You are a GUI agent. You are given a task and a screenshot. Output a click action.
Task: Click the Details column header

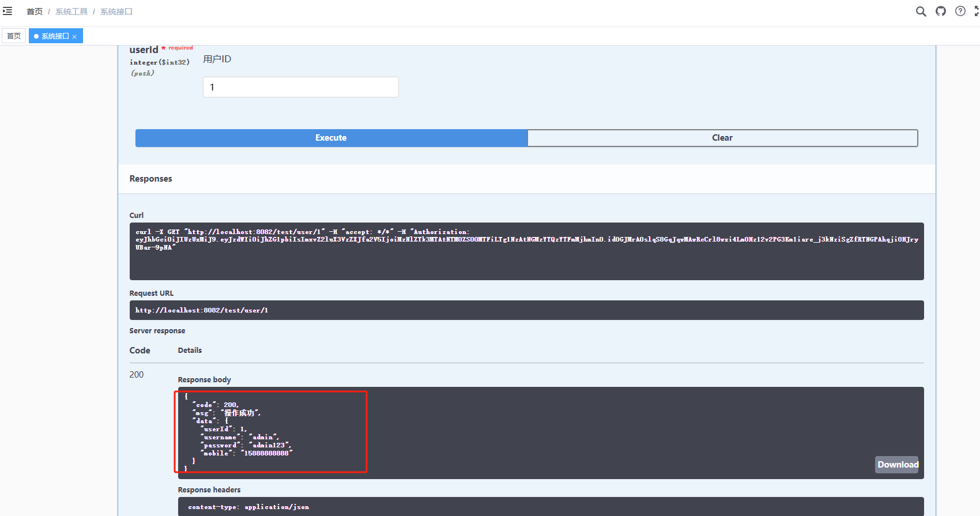190,351
